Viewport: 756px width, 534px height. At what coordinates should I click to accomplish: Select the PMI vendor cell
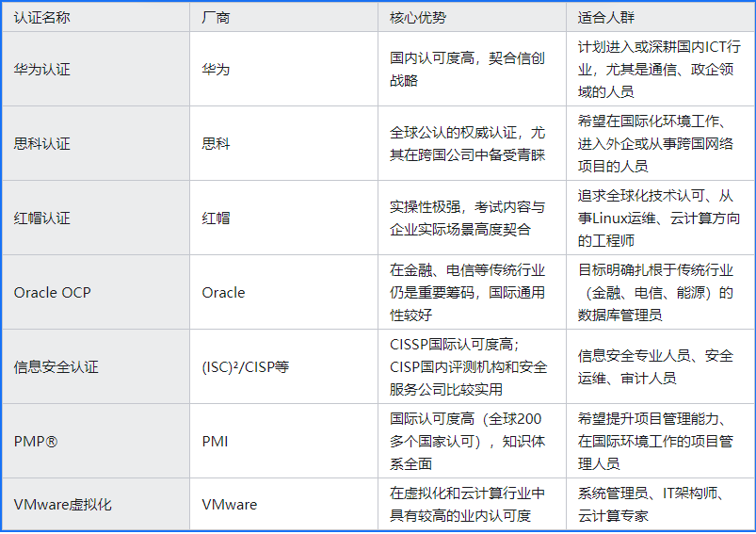point(284,441)
